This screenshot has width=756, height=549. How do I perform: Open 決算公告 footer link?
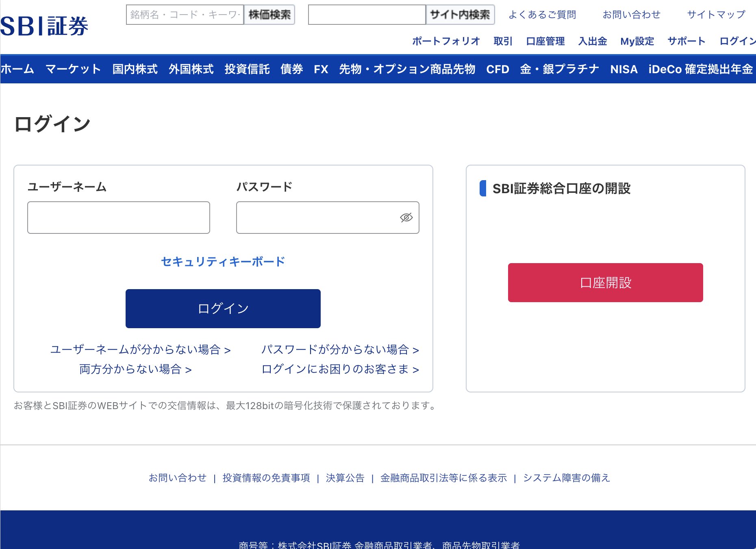tap(345, 478)
